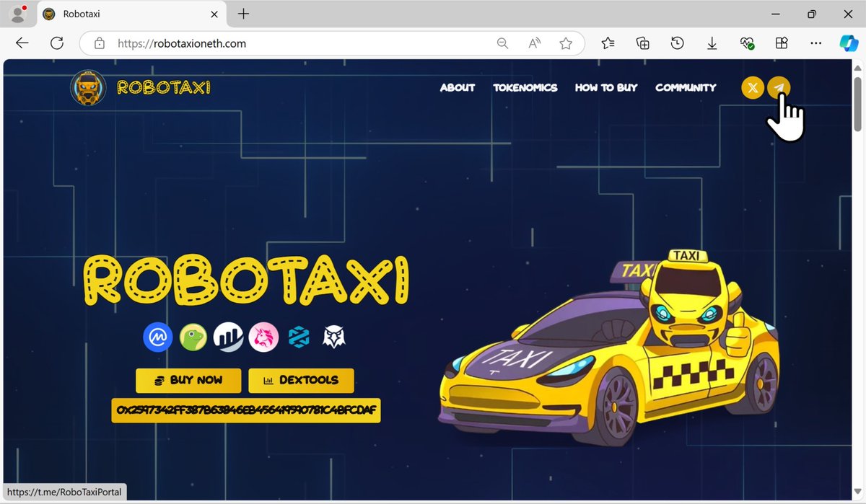The width and height of the screenshot is (866, 504).
Task: Open the Downloads icon
Action: tap(712, 43)
